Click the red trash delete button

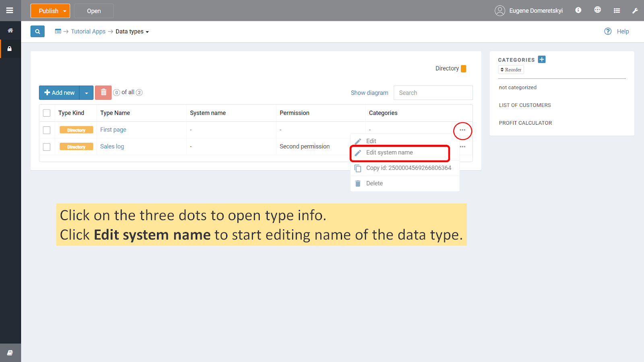(103, 93)
